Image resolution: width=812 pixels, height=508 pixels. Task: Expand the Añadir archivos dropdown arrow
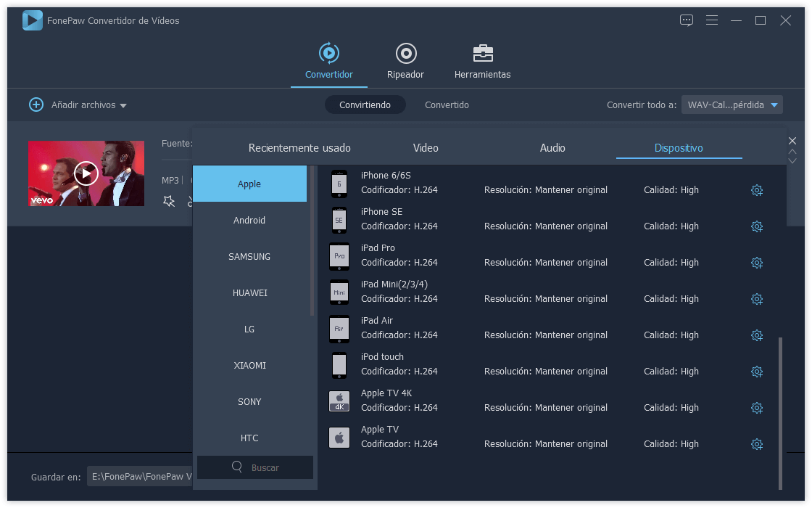(x=123, y=105)
